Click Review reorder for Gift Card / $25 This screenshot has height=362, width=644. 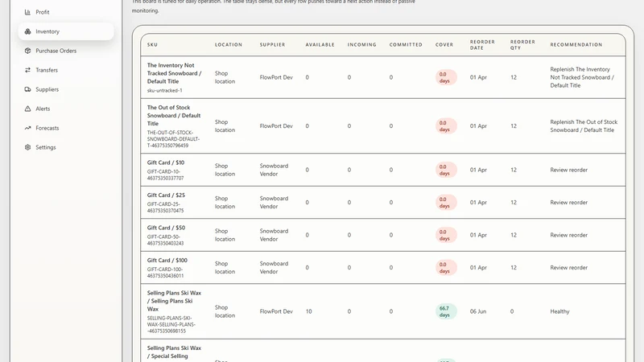pos(569,203)
